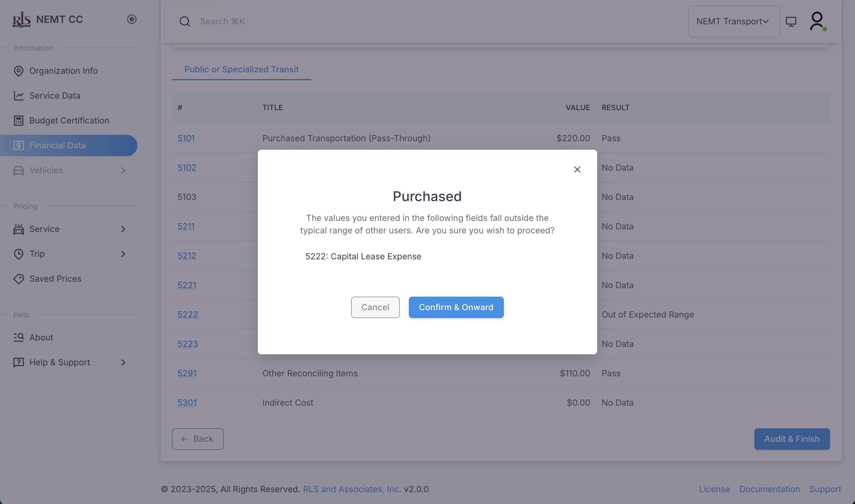The image size is (855, 504).
Task: Toggle the sidebar pin radio button
Action: click(x=131, y=19)
